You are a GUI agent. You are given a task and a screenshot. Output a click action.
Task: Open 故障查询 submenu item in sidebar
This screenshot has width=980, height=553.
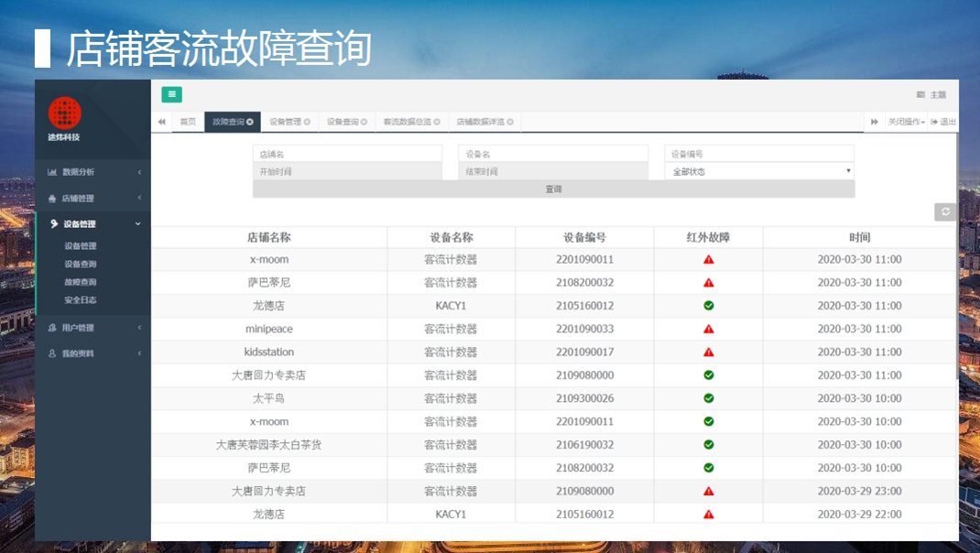pyautogui.click(x=80, y=282)
